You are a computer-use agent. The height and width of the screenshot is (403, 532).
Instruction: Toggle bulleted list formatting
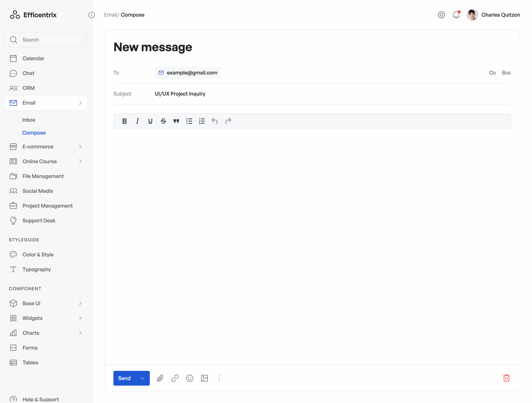tap(189, 121)
